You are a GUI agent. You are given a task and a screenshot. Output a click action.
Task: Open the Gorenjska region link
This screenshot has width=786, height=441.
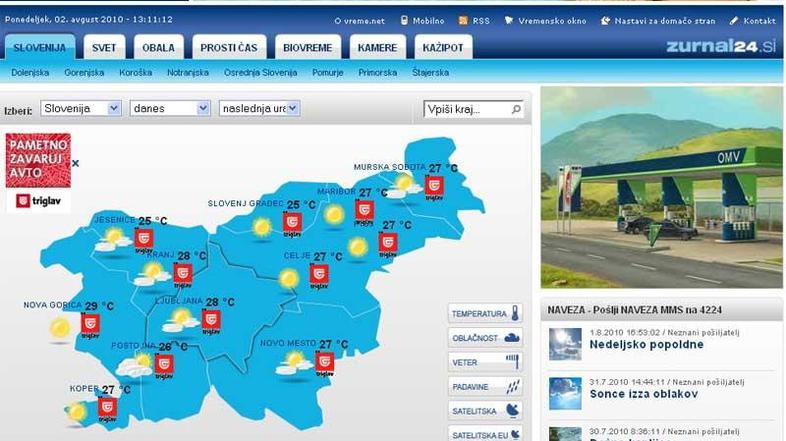(x=84, y=73)
